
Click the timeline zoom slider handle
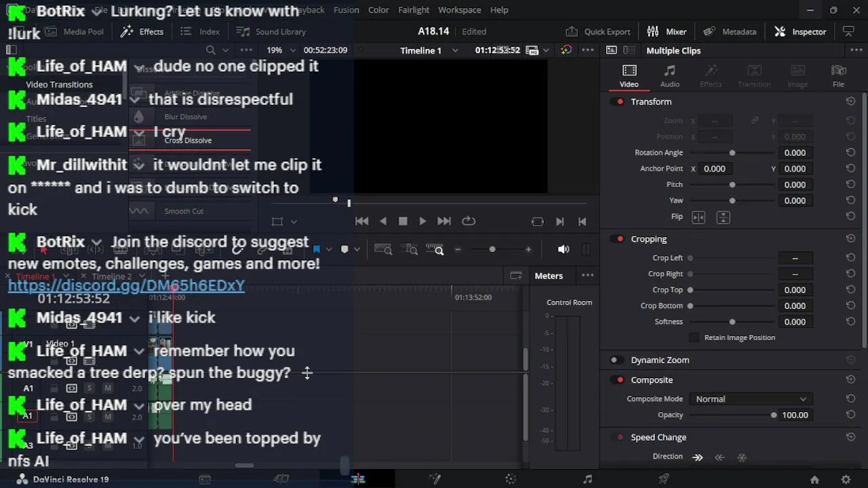coord(492,249)
